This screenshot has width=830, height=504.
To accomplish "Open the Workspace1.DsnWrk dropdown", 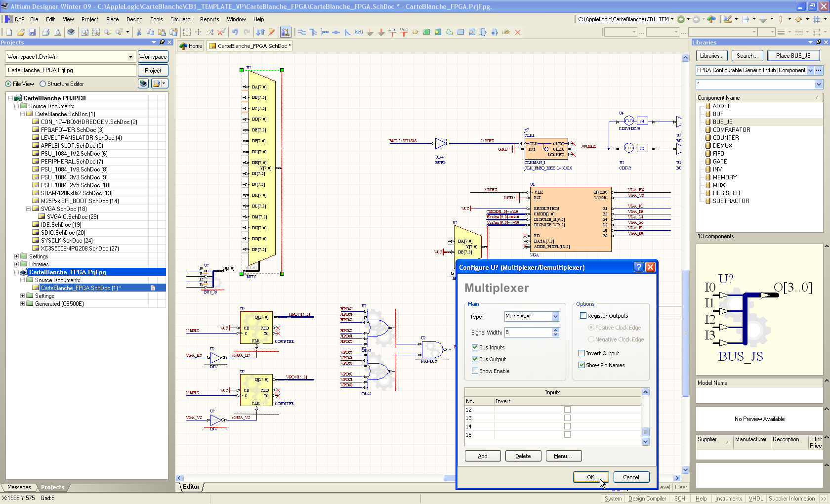I will (130, 57).
